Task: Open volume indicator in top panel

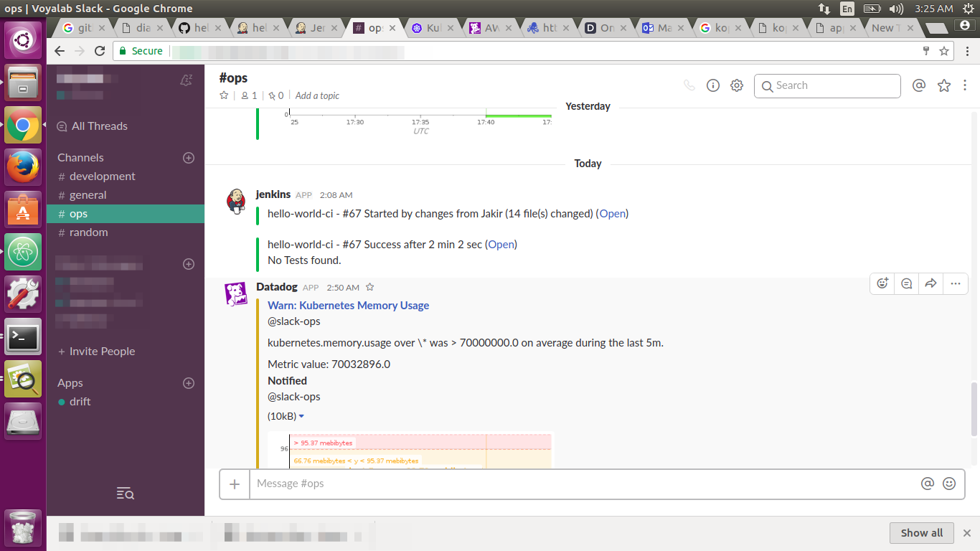Action: click(896, 9)
